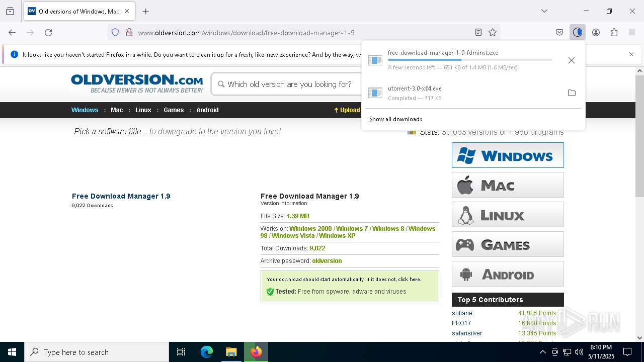Save page to Pocket
This screenshot has height=362, width=644.
pos(559,32)
